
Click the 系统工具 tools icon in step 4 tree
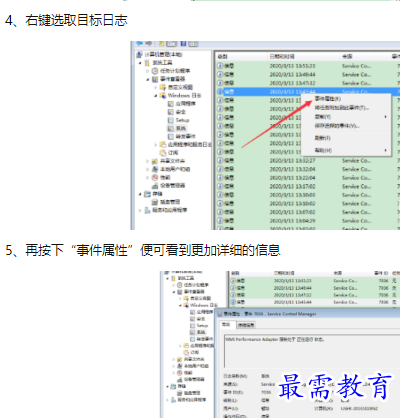tap(147, 63)
